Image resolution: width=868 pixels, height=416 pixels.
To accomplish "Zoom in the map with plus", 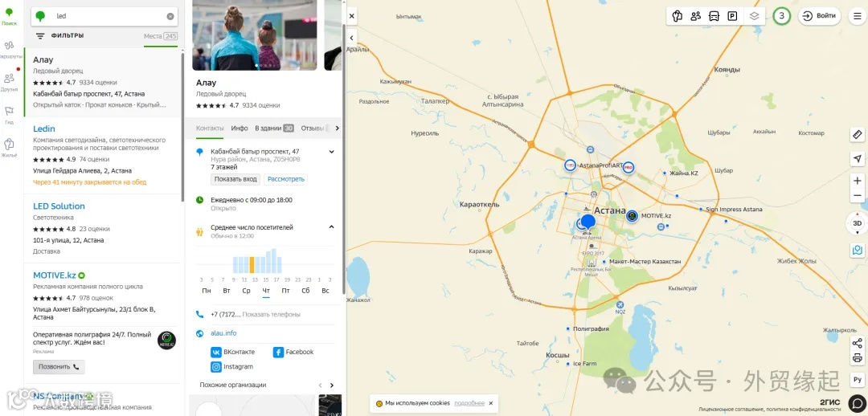I will pos(858,181).
